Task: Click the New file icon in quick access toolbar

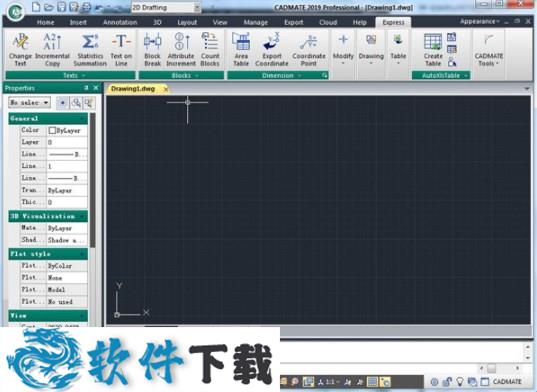Action: 36,7
